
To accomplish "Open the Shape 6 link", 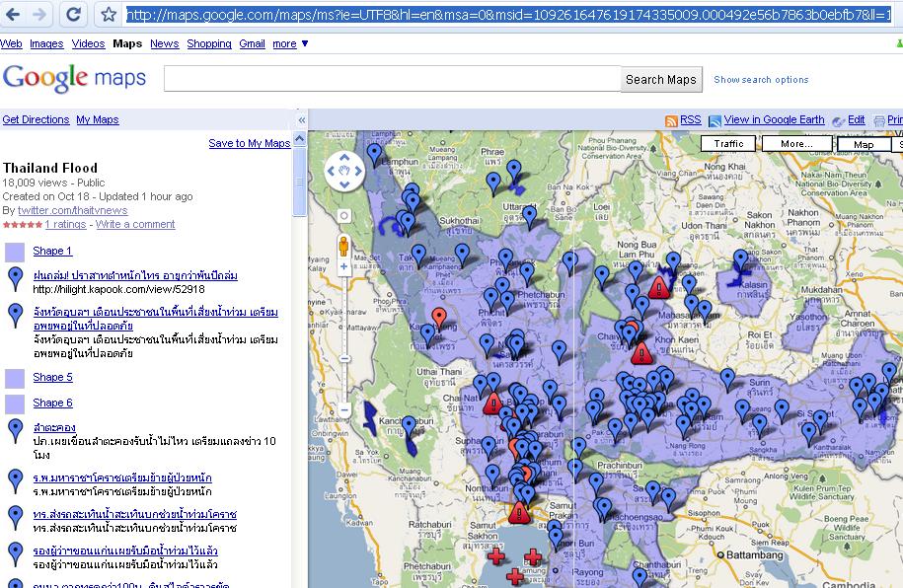I will (52, 404).
